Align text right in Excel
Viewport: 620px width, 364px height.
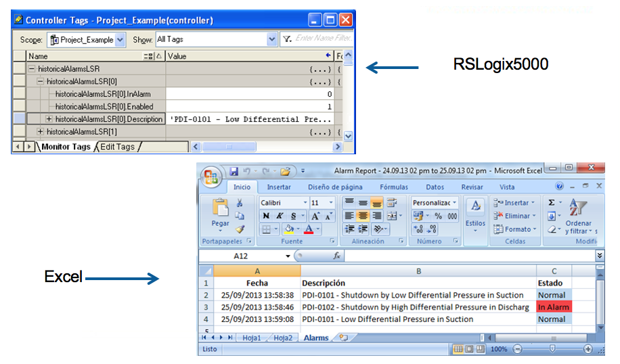click(x=376, y=216)
